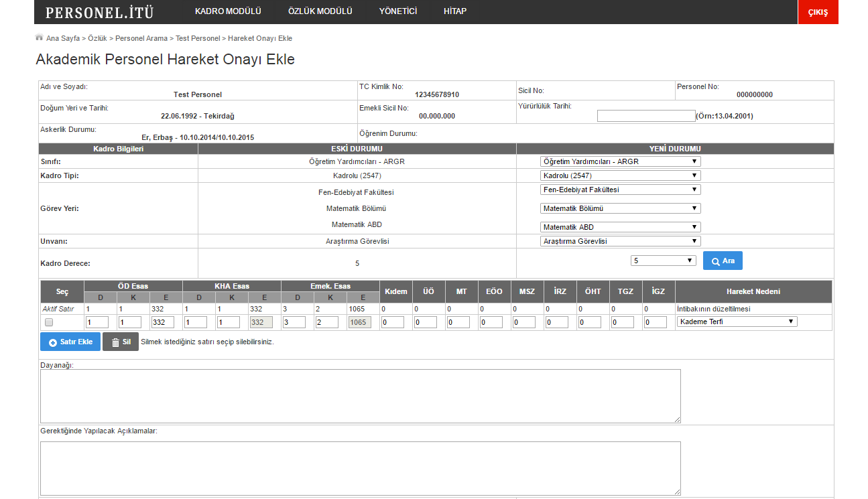This screenshot has height=499, width=868.
Task: Open the Kadro Modülü menu
Action: coord(228,11)
